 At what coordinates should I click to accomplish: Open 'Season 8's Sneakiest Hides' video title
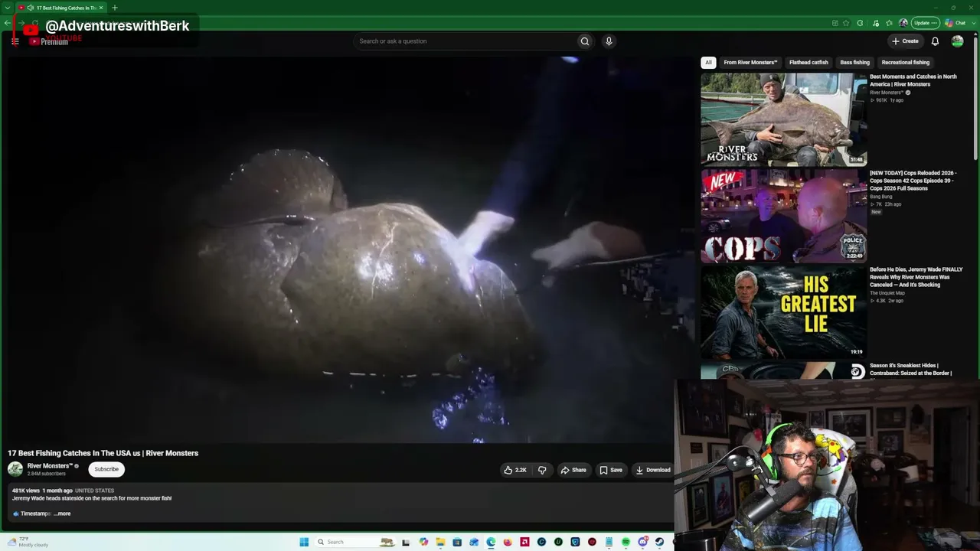(911, 370)
